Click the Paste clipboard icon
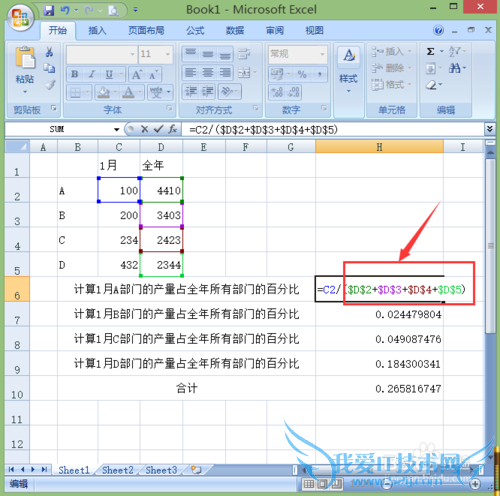The width and height of the screenshot is (500, 496). point(25,57)
